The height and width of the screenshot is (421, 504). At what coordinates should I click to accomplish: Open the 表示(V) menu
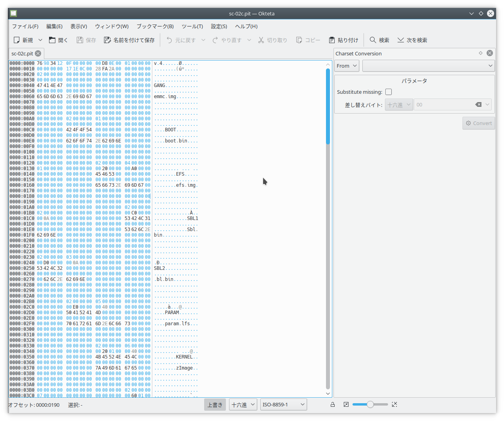(79, 26)
